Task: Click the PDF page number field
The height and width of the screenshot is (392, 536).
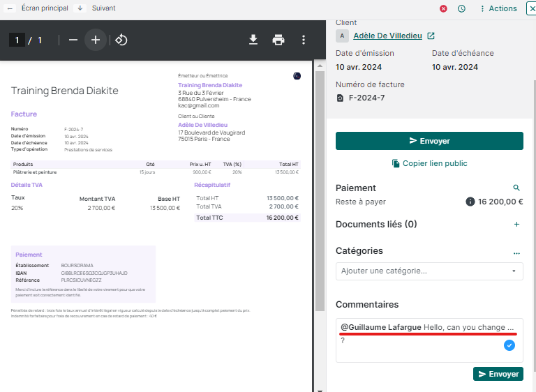Action: pos(17,40)
